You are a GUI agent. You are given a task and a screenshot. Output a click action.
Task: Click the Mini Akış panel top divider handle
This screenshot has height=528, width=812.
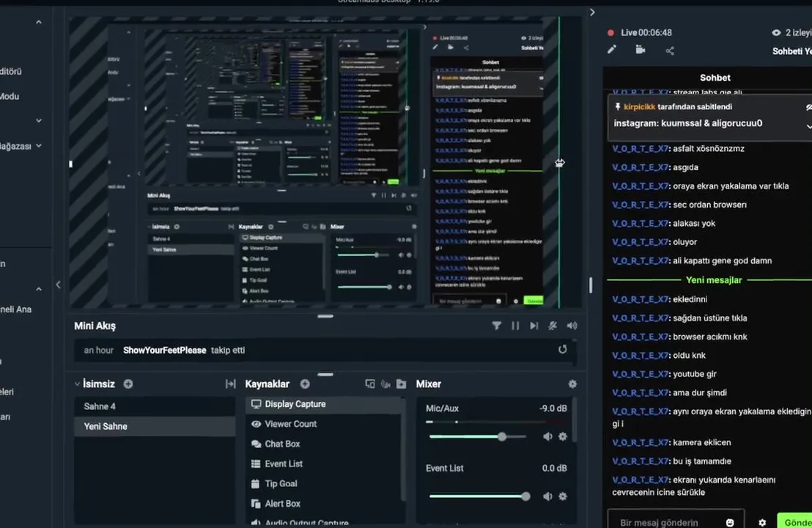[325, 316]
